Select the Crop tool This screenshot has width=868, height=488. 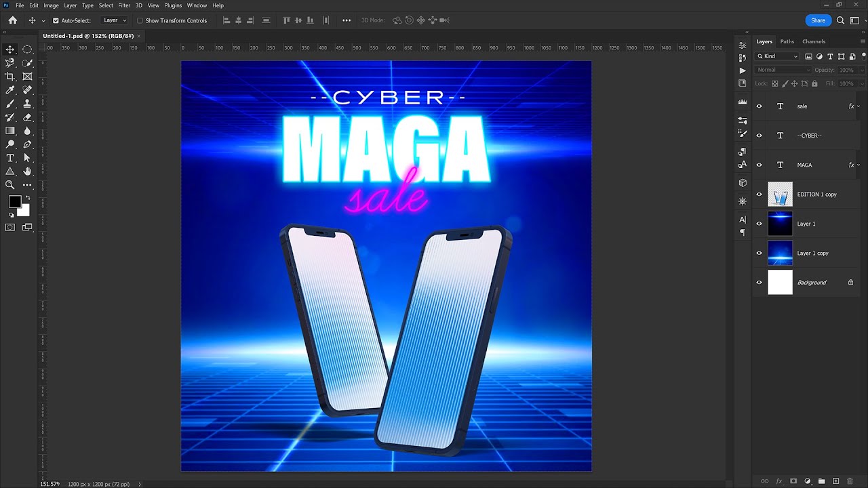click(10, 77)
